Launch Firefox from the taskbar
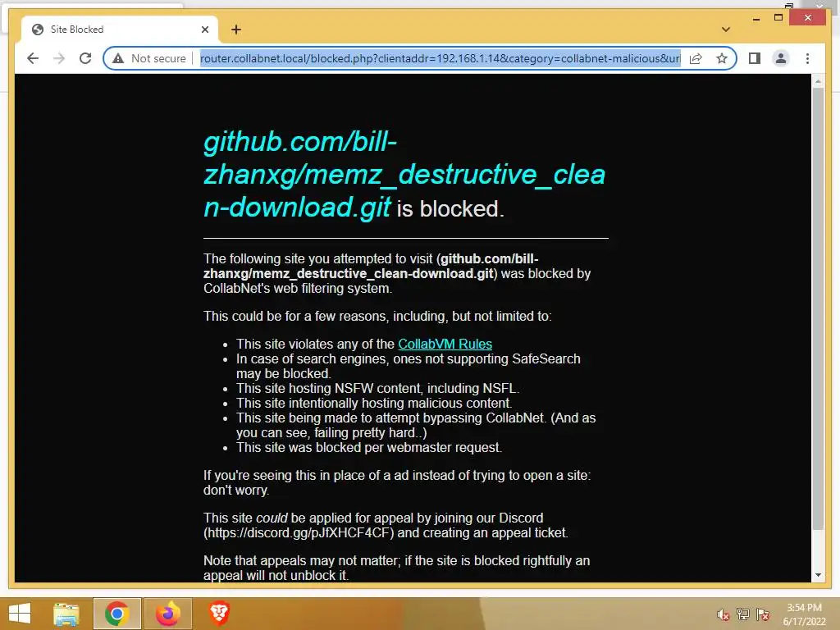 [167, 614]
